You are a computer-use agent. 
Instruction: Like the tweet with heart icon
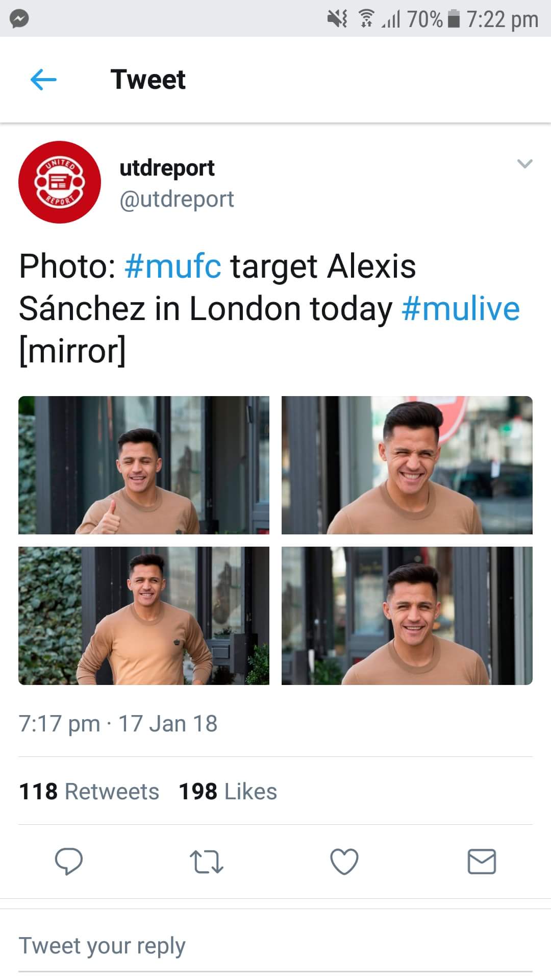click(x=344, y=862)
